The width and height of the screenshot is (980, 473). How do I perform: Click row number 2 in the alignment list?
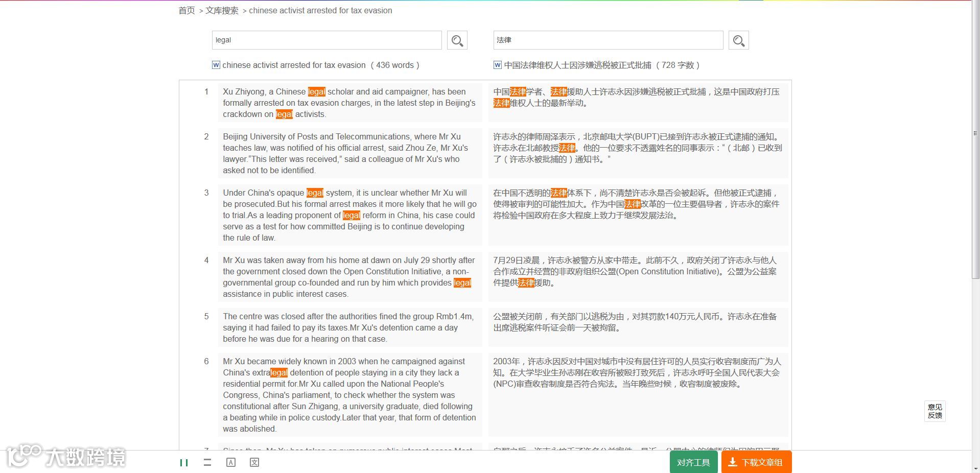tap(206, 137)
